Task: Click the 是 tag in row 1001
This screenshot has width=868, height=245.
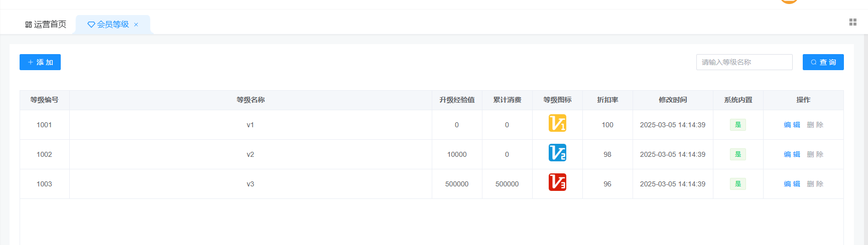Action: 737,125
